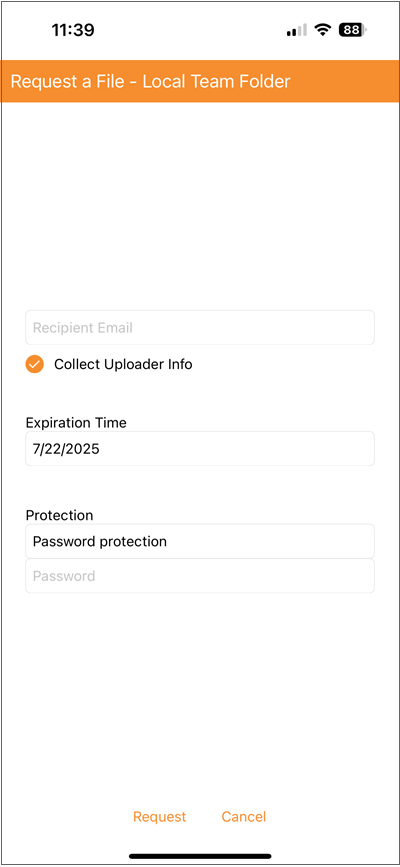Submit with the Request button

click(159, 817)
